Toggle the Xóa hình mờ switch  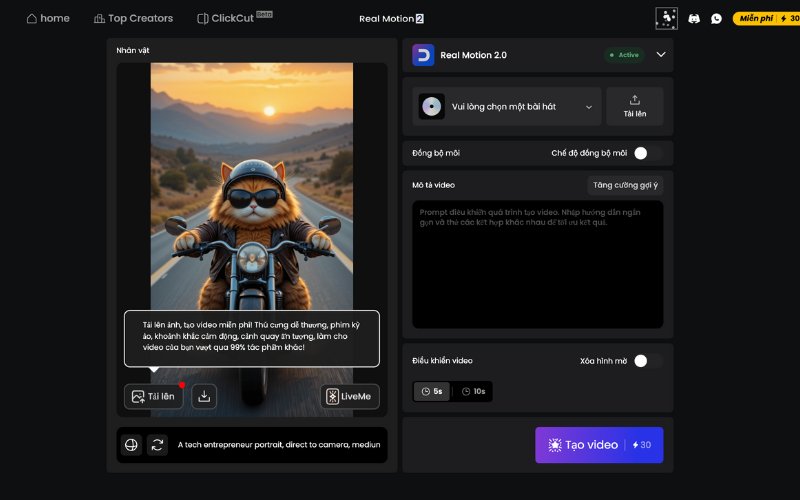tap(648, 361)
